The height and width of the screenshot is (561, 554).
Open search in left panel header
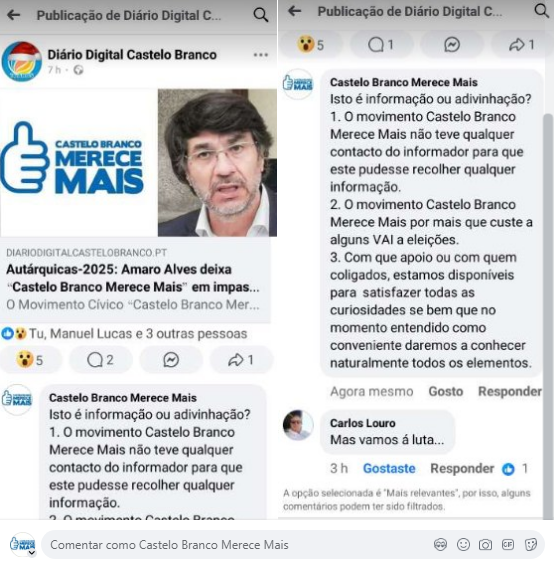261,15
